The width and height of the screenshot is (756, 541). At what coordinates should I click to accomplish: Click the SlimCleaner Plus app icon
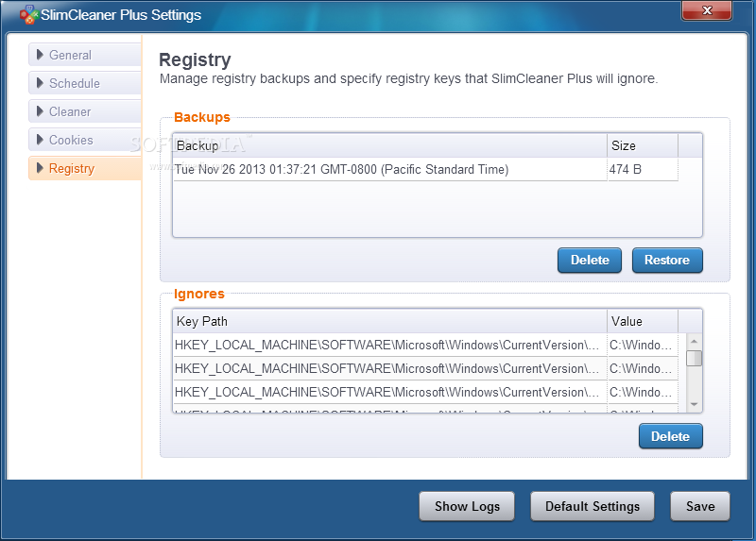pyautogui.click(x=28, y=14)
